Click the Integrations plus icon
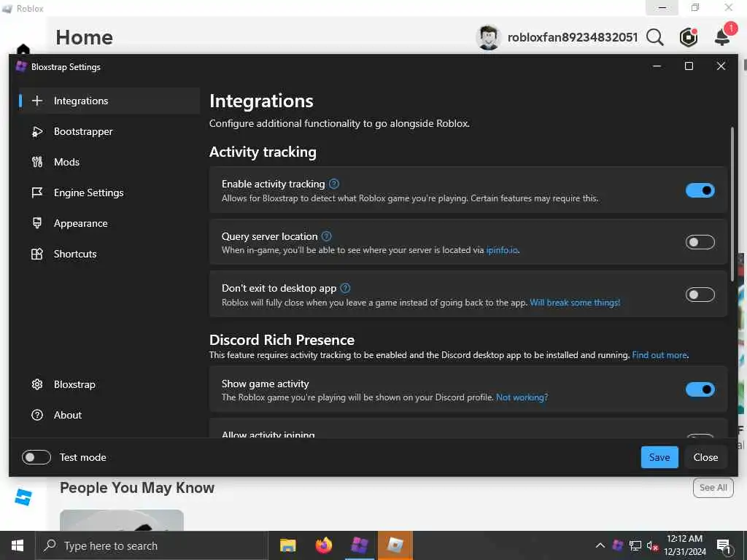747x560 pixels. (x=37, y=101)
